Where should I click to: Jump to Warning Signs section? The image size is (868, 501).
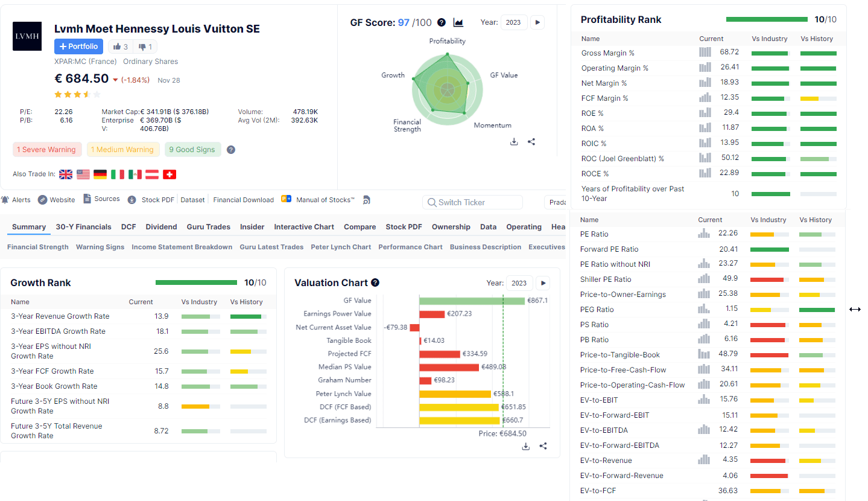(x=100, y=247)
